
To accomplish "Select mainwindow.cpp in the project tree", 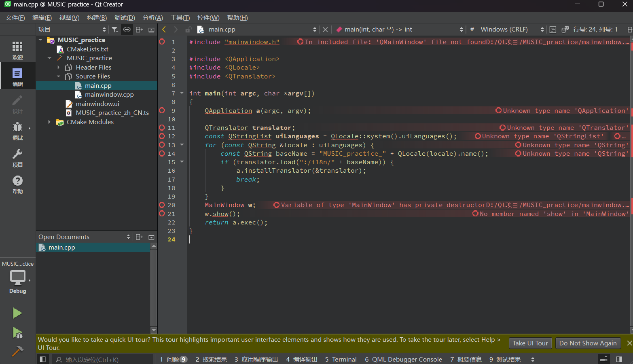I will coord(109,95).
